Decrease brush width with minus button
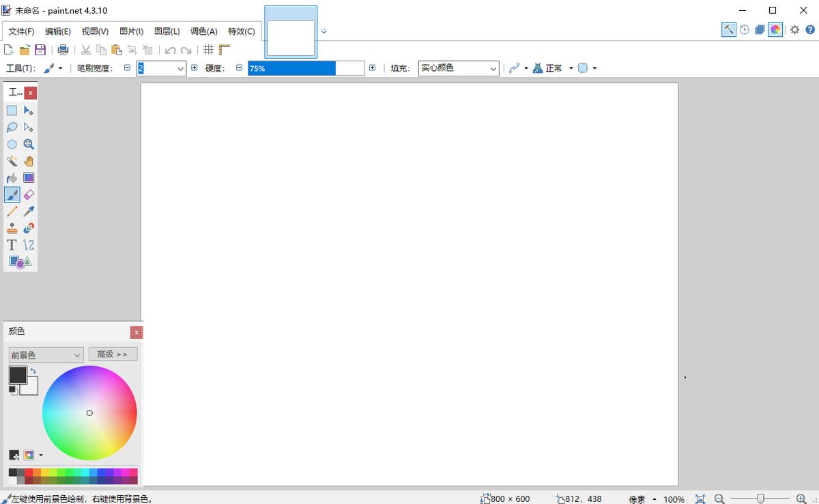Viewport: 819px width, 504px height. click(x=127, y=68)
